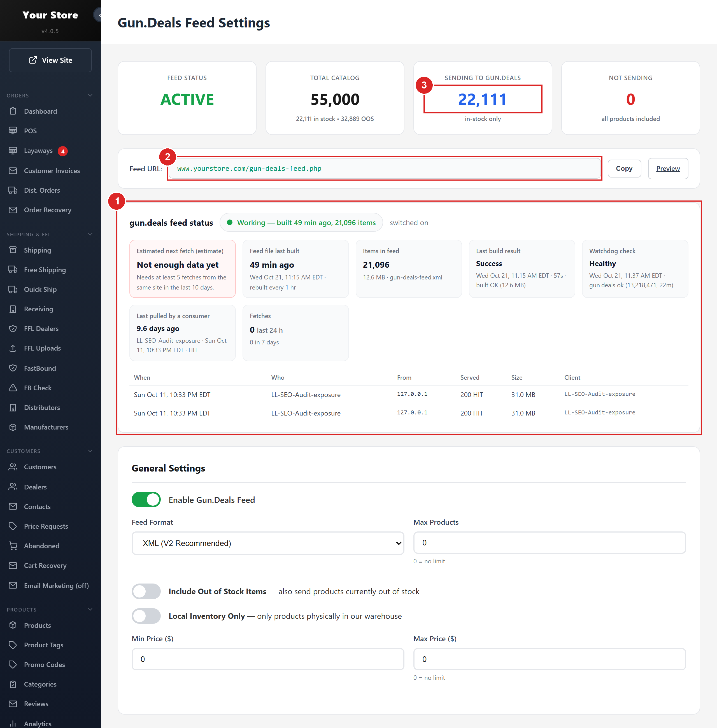Click the Feed URL field
This screenshot has height=728, width=717.
coord(385,168)
